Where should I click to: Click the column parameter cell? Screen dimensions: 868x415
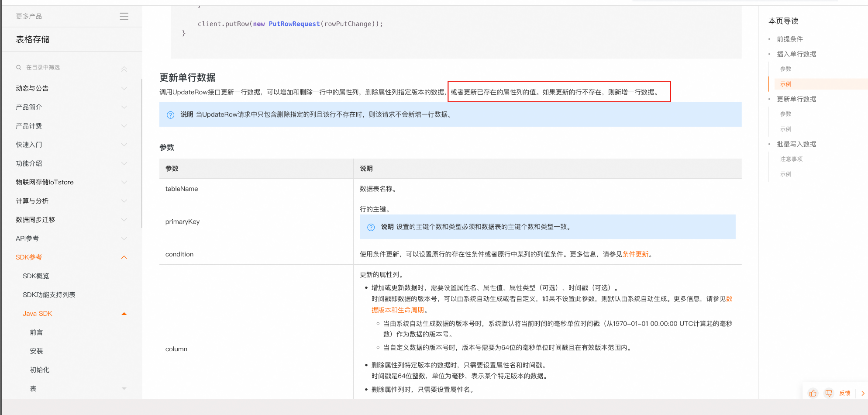point(256,332)
